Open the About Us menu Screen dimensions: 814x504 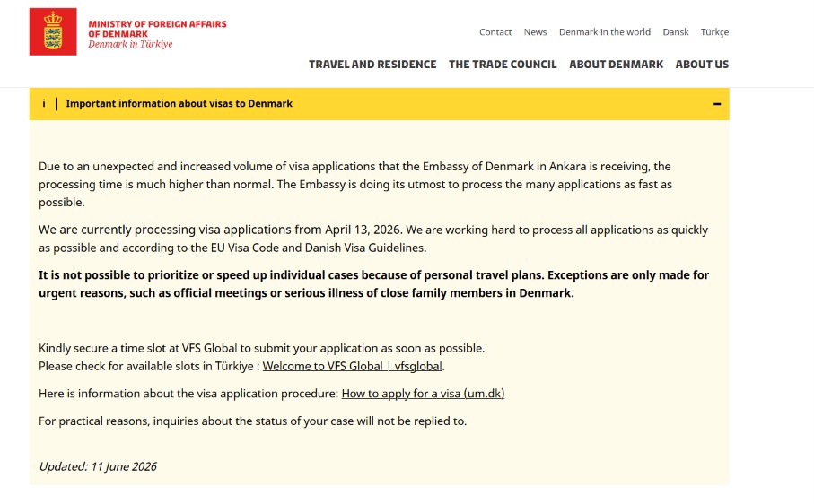(x=702, y=65)
